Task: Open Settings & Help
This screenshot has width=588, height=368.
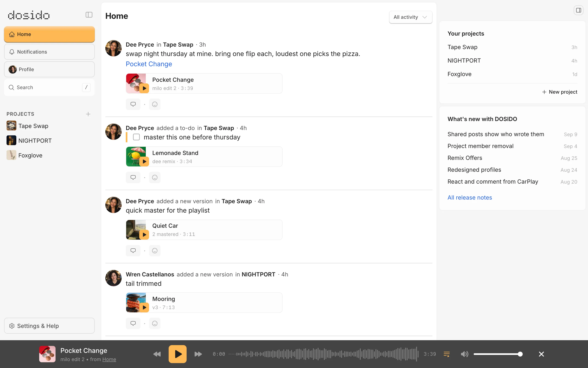Action: point(49,326)
